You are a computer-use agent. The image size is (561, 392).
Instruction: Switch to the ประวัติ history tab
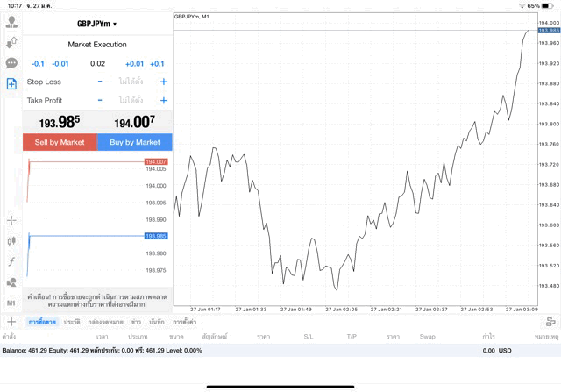coord(72,323)
